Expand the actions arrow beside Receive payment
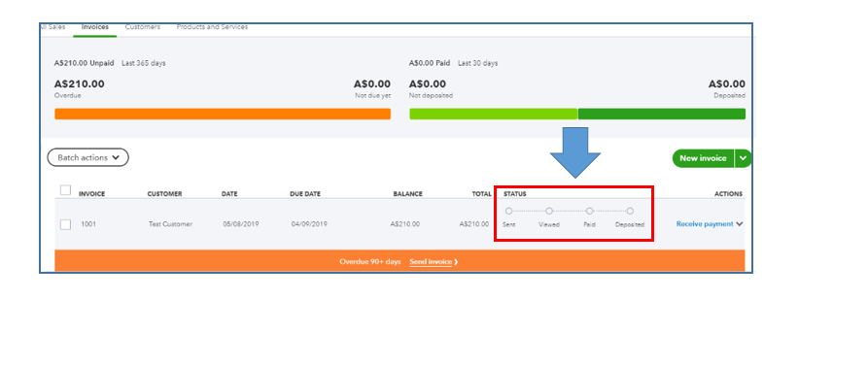Screen dimensions: 868x366 pos(739,224)
